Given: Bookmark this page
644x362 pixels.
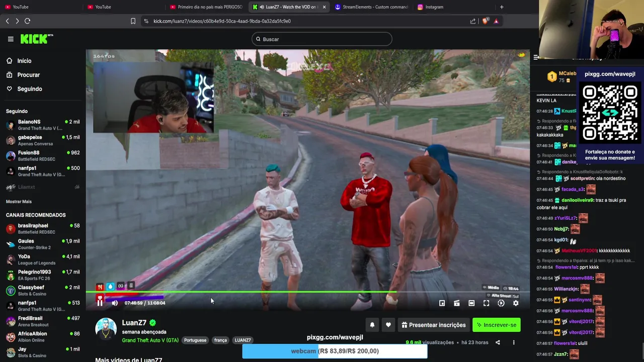Looking at the screenshot, I should click(133, 21).
